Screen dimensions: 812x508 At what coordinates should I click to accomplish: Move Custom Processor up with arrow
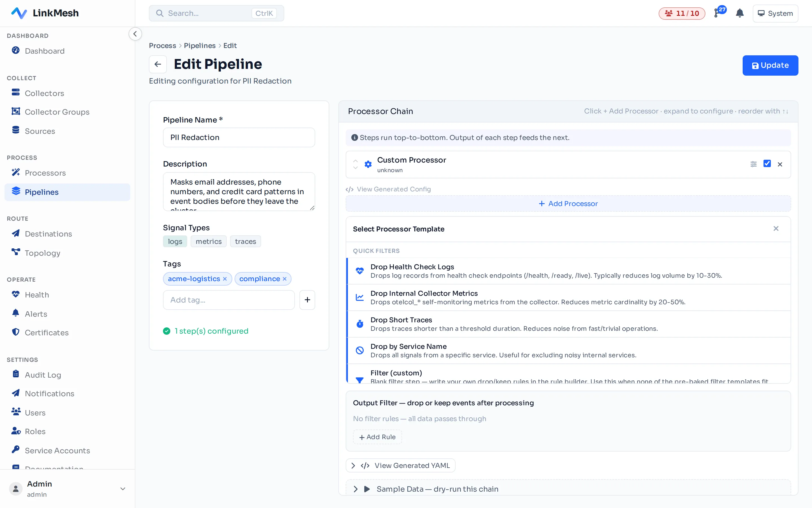(355, 161)
